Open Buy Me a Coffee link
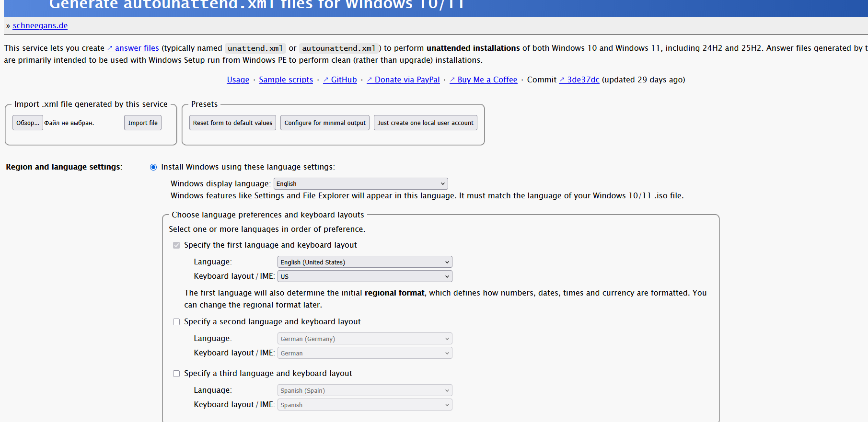The width and height of the screenshot is (868, 422). tap(484, 80)
